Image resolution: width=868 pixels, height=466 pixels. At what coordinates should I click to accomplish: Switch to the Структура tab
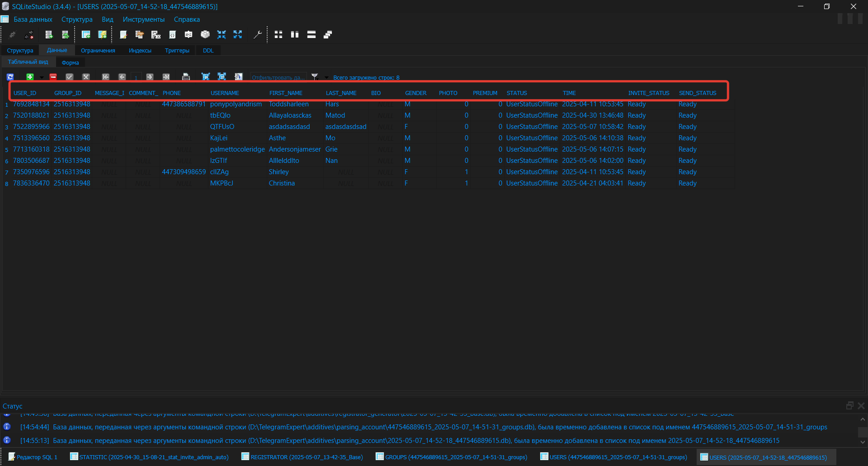click(x=20, y=50)
